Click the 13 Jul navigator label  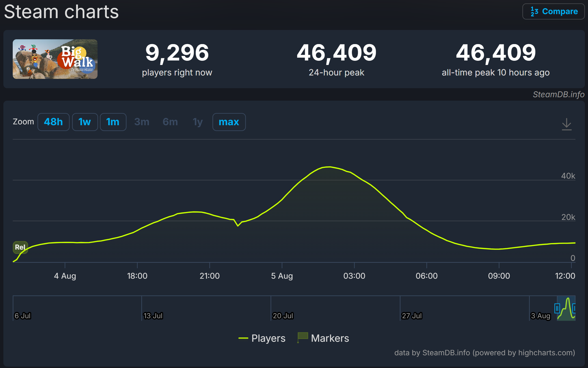tap(153, 316)
